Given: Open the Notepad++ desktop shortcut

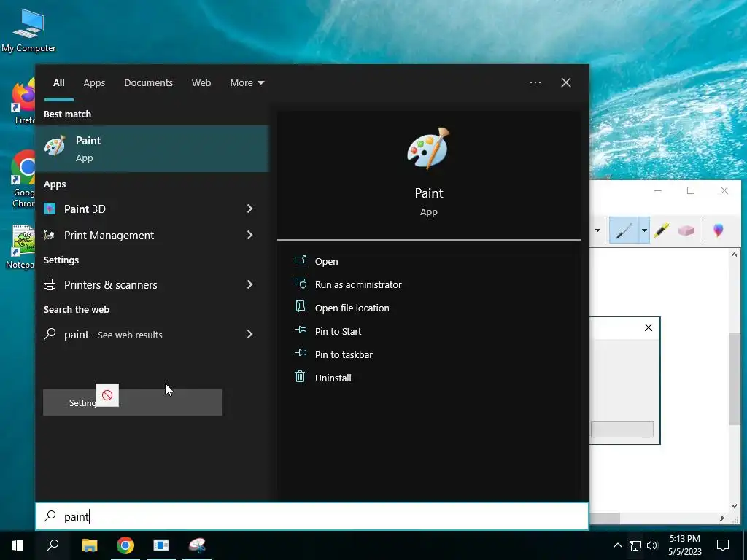Looking at the screenshot, I should pos(20,247).
